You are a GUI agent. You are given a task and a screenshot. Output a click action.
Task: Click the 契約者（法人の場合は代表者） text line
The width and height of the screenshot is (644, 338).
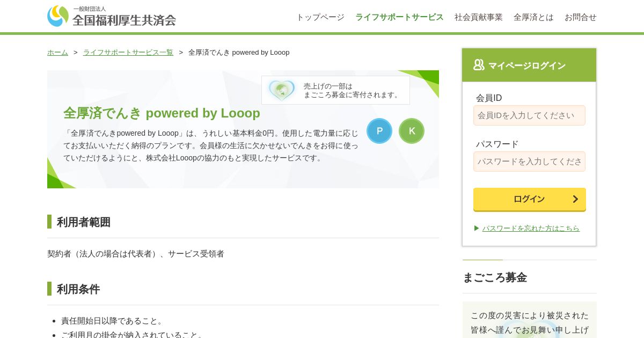pyautogui.click(x=136, y=254)
